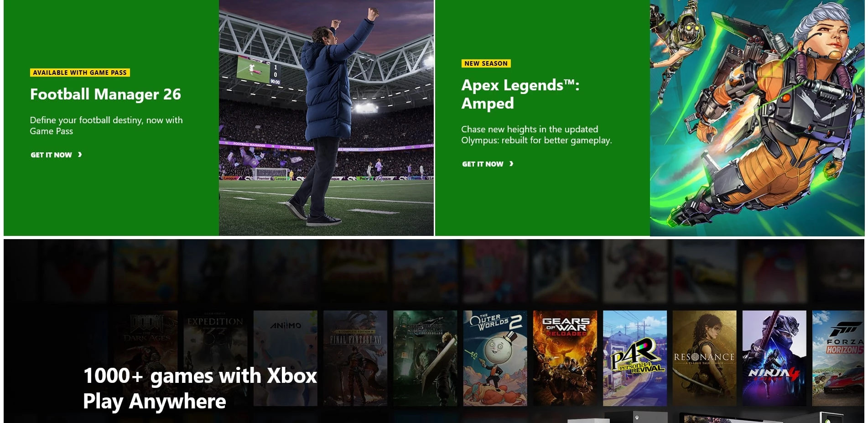868x423 pixels.
Task: Click the AVAILABLE WITH GAME PASS badge
Action: coord(80,72)
